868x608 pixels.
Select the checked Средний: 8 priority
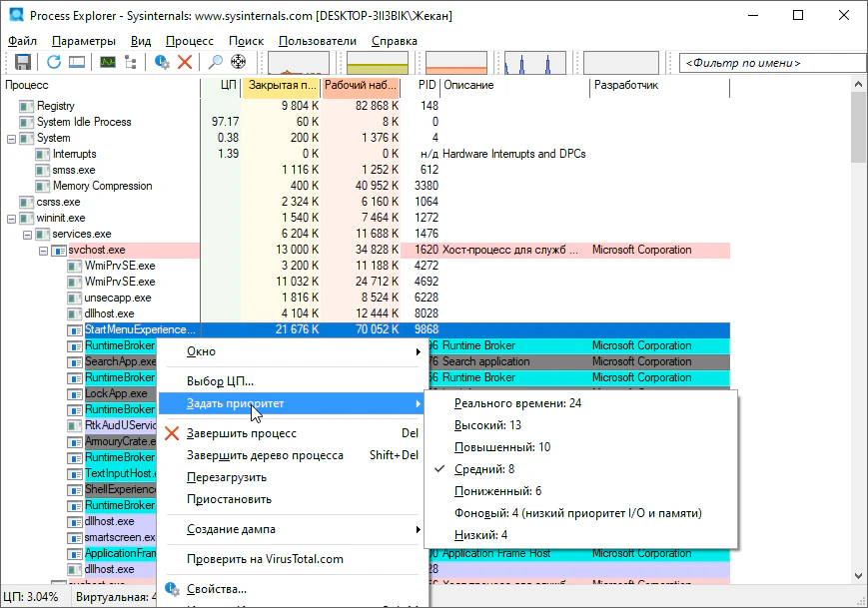484,468
